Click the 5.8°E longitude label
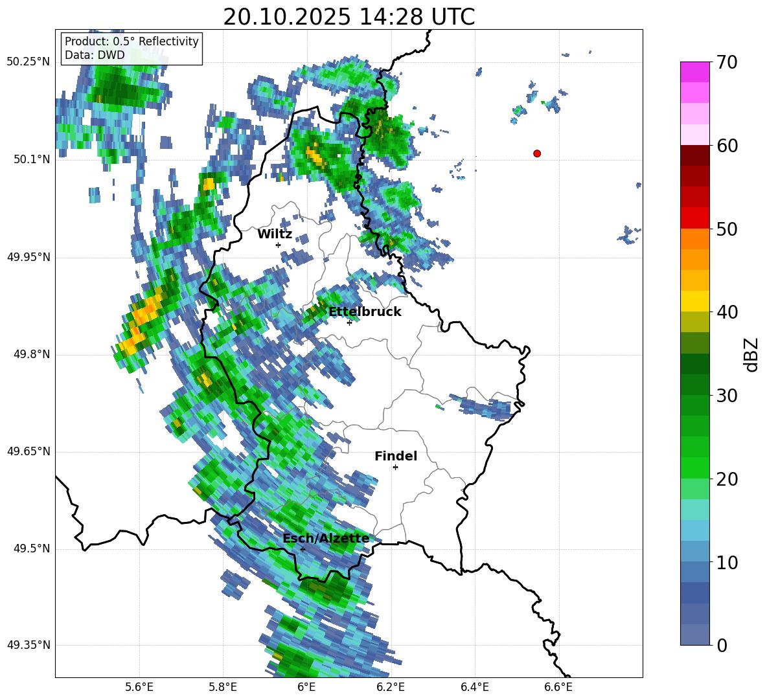This screenshot has width=767, height=700. coord(223,687)
